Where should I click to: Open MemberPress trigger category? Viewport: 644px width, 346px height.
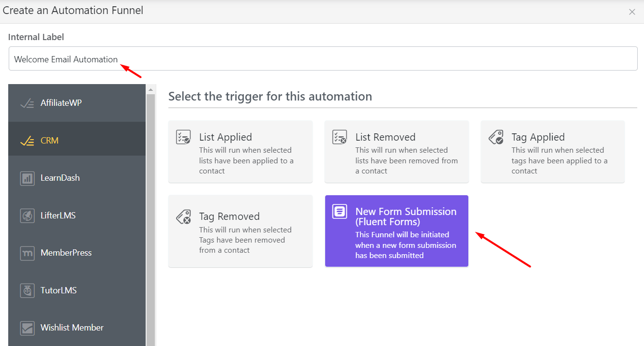point(77,253)
